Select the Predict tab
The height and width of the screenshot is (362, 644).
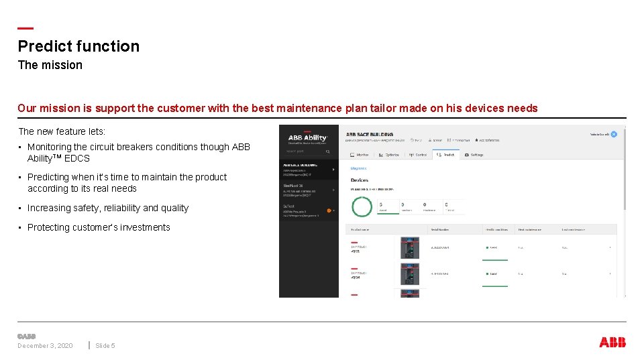[x=446, y=155]
